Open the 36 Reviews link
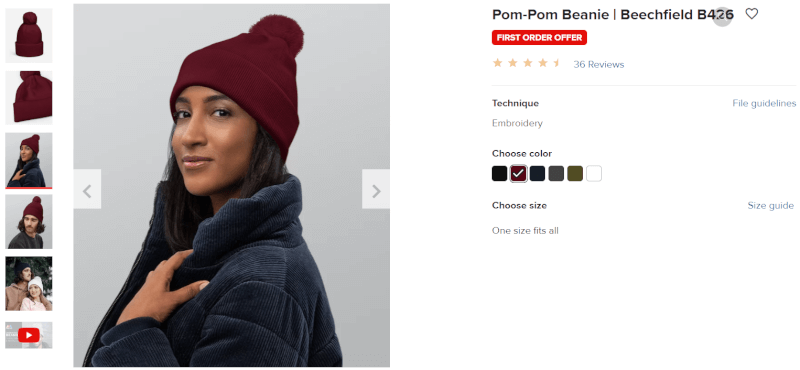Screen dimensions: 800x370 [598, 64]
